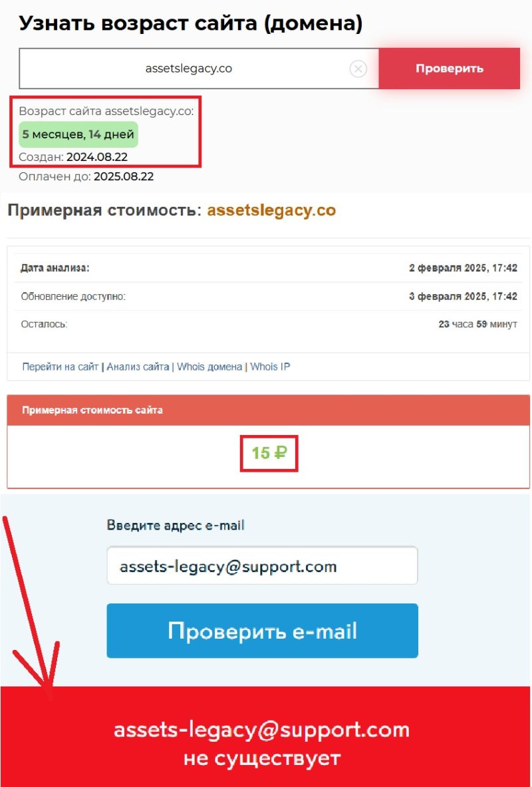Click the Оплачен до date 2025.08.22
532x787 pixels.
[x=124, y=177]
